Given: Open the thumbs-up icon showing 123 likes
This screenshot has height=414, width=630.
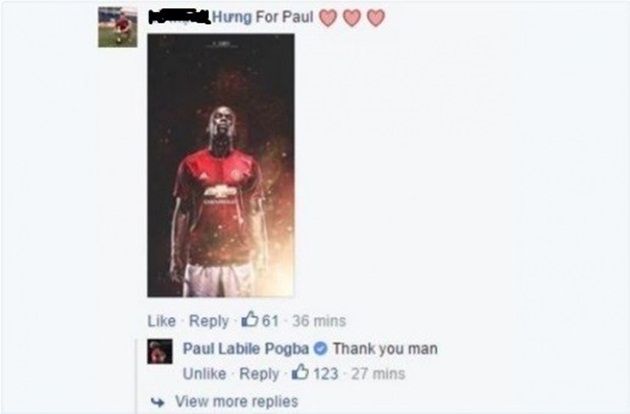Looking at the screenshot, I should coord(300,372).
